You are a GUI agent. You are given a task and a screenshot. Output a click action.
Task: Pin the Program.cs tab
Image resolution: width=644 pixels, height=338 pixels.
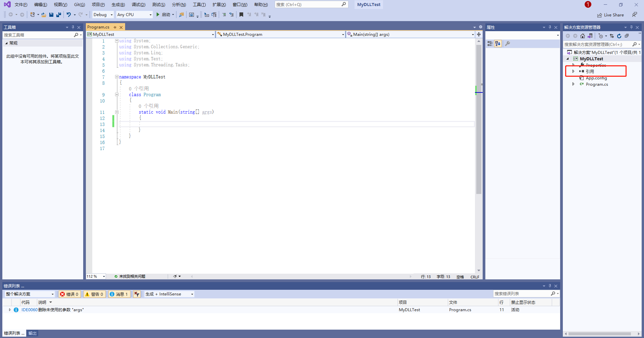pos(115,27)
